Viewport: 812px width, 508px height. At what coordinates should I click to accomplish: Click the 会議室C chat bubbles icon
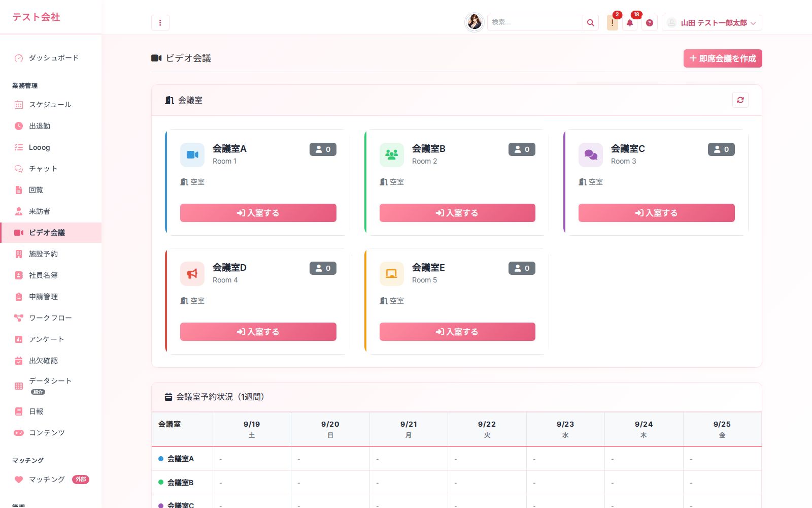click(591, 155)
